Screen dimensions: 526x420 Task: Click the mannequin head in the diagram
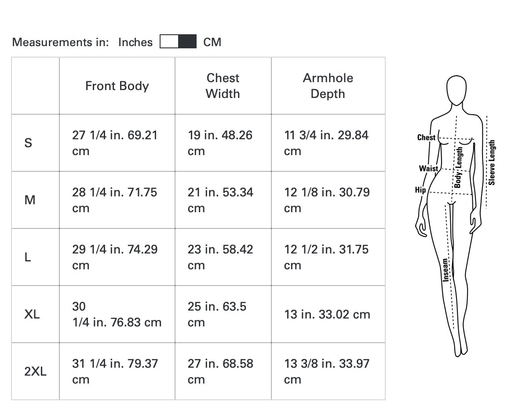tap(457, 90)
